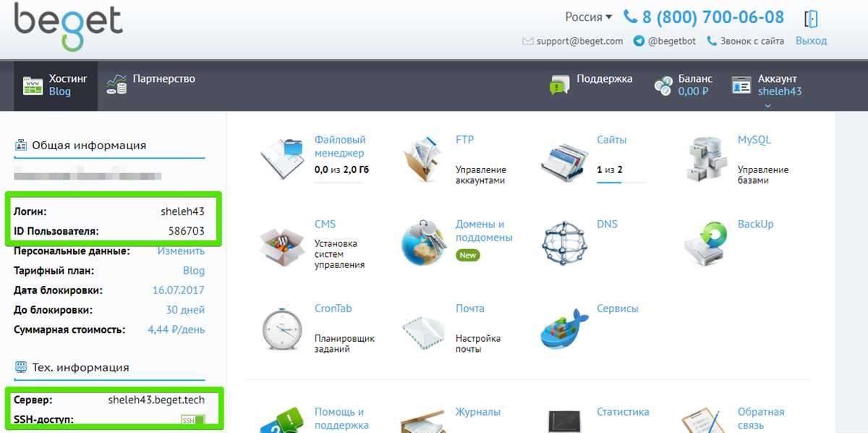Click the @begetbot link

coord(672,41)
